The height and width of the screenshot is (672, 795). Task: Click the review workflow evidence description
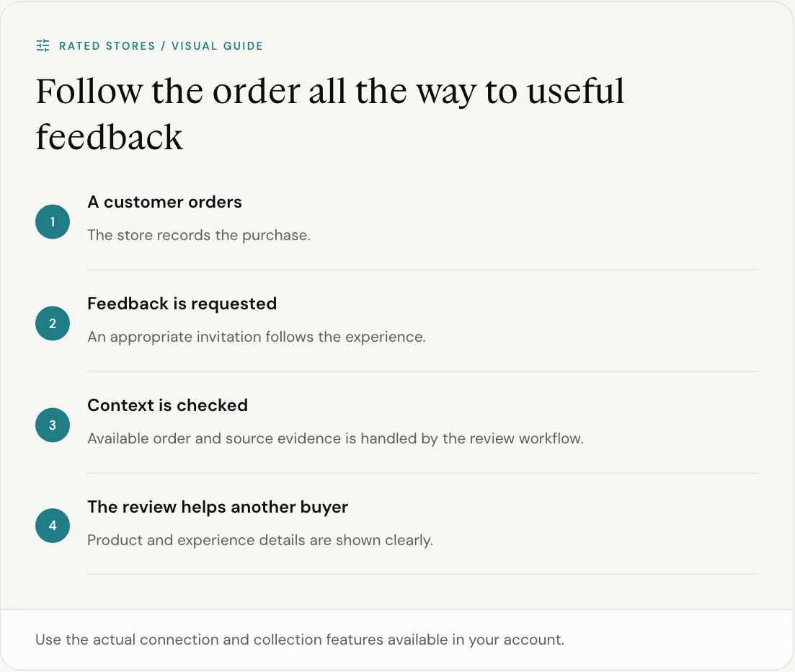click(336, 438)
